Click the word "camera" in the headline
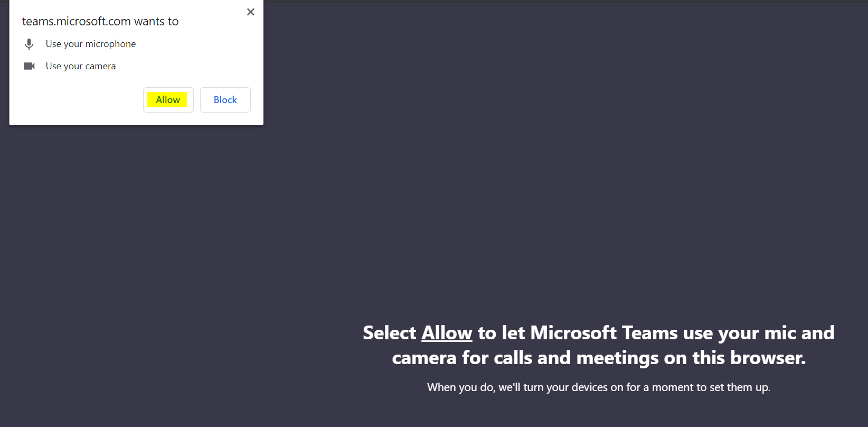 (x=424, y=358)
